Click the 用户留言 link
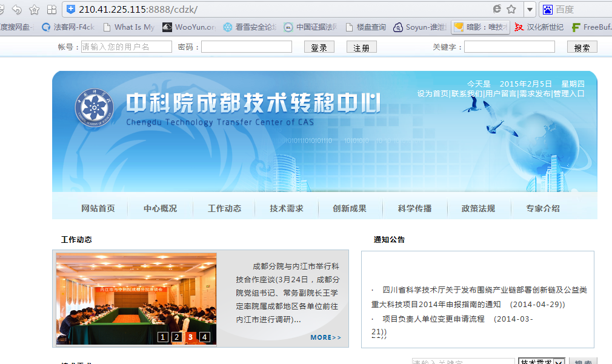The width and height of the screenshot is (612, 364). (x=501, y=94)
